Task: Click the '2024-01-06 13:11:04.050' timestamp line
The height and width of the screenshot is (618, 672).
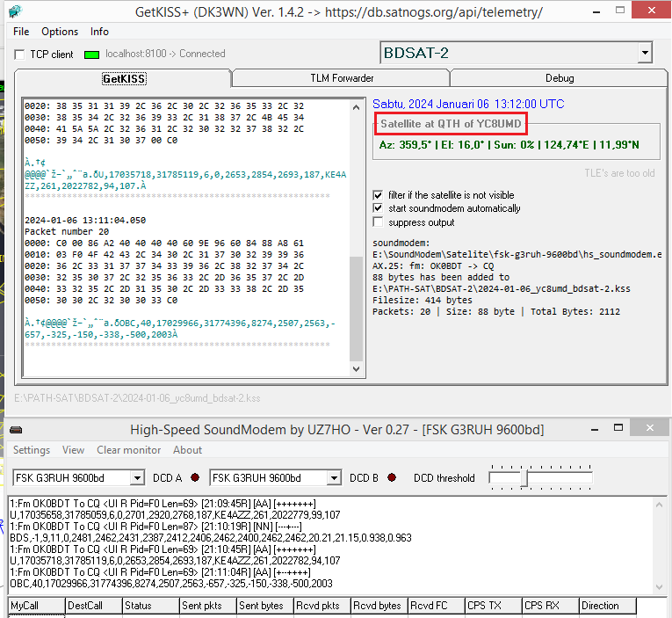Action: pyautogui.click(x=85, y=220)
